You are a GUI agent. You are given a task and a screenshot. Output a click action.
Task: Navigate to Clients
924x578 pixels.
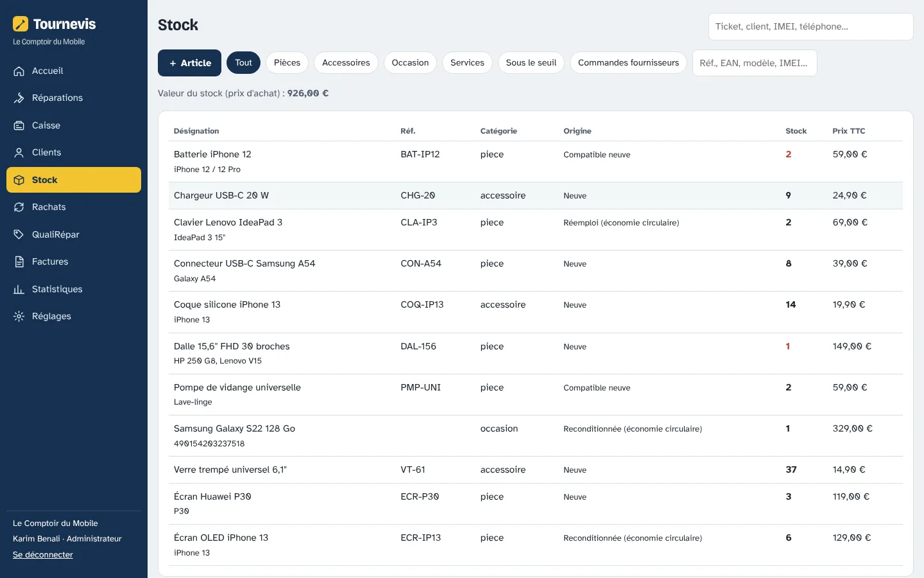pyautogui.click(x=74, y=153)
